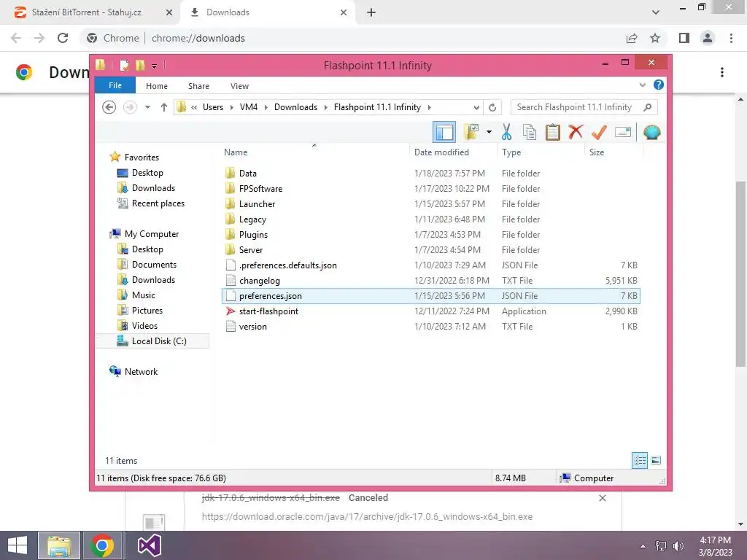Click the VM4 breadcrumb segment
The width and height of the screenshot is (747, 560).
click(249, 107)
